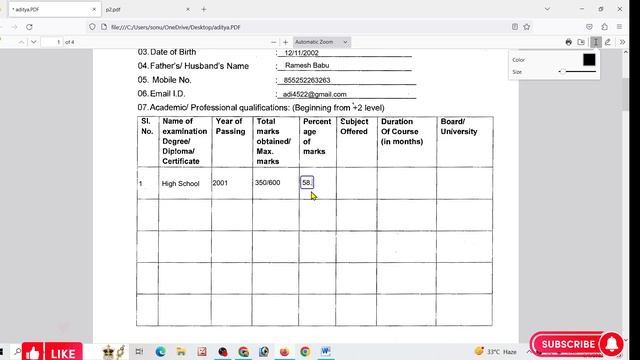640x360 pixels.
Task: Zoom in the PDF with plus
Action: coord(285,42)
